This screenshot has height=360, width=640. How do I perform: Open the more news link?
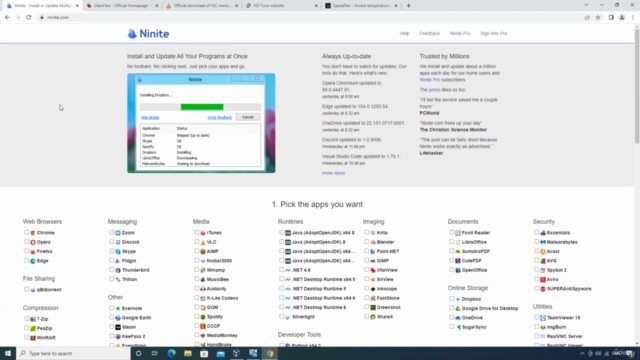[333, 173]
